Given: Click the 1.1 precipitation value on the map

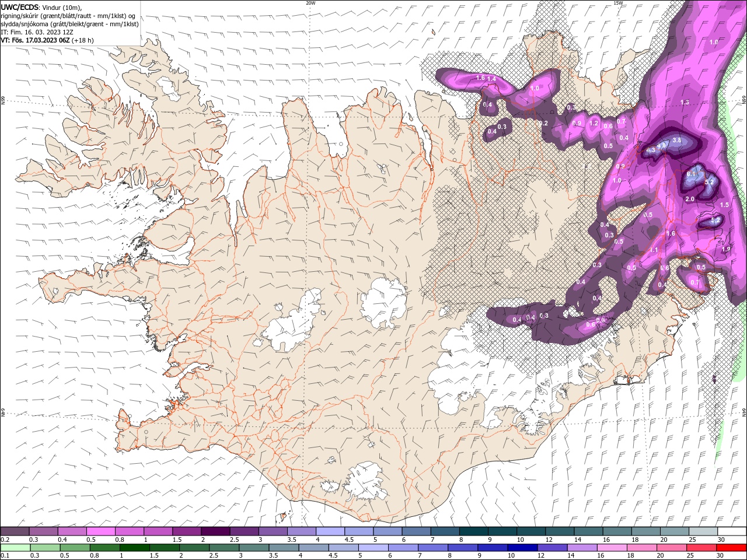Looking at the screenshot, I should pos(654,250).
